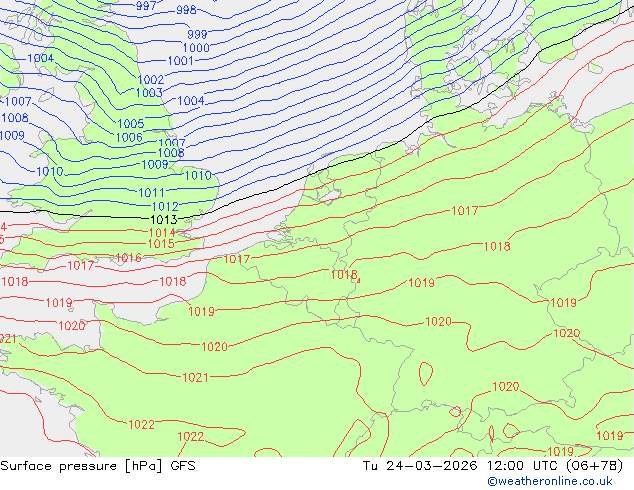The width and height of the screenshot is (634, 490).
Task: Click the 1000 isobar label
Action: pos(196,48)
